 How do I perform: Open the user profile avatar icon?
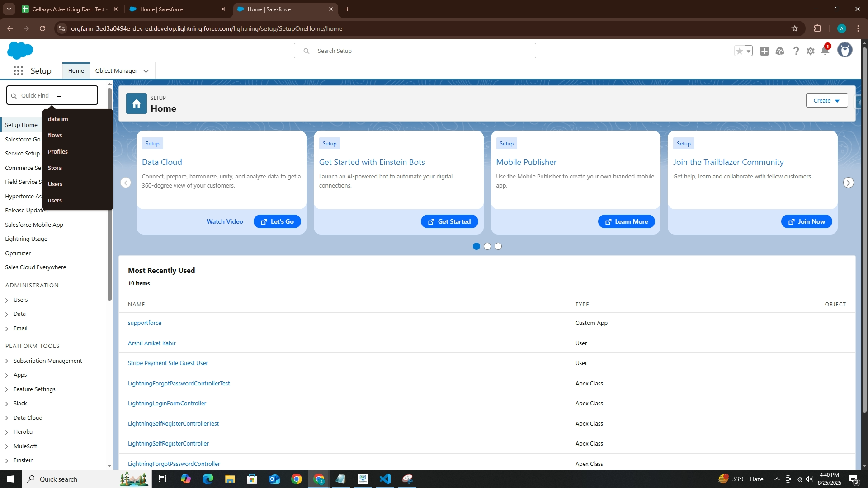pos(844,50)
